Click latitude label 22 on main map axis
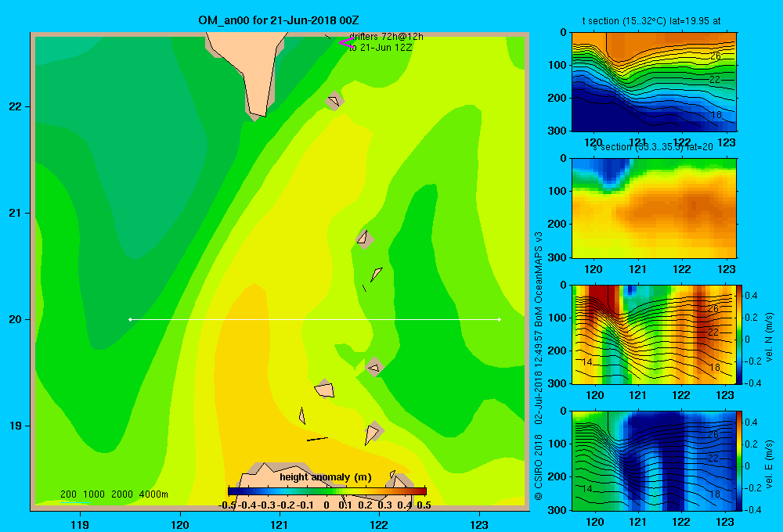Image resolution: width=783 pixels, height=532 pixels. [x=16, y=106]
